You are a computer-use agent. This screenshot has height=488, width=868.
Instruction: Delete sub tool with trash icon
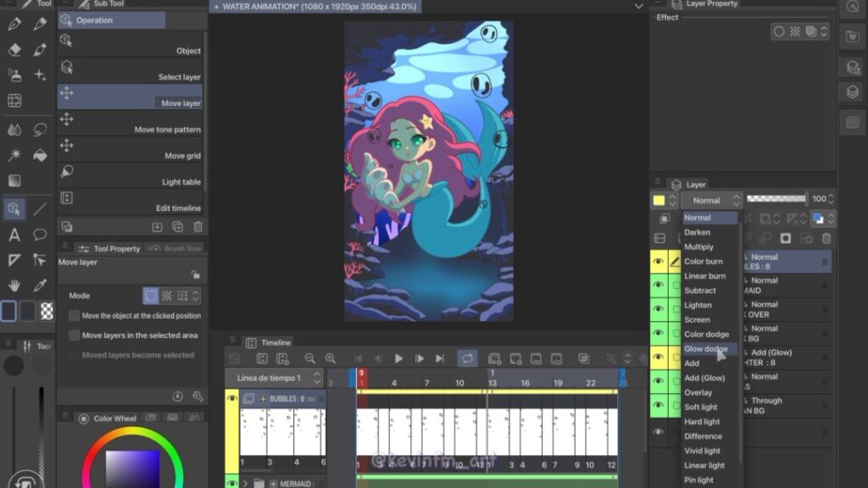[x=198, y=226]
